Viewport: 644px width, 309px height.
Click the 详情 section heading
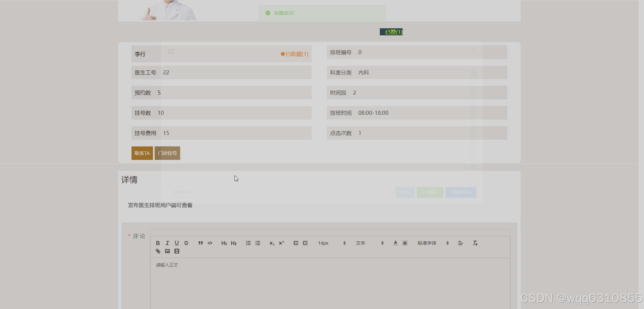(129, 180)
